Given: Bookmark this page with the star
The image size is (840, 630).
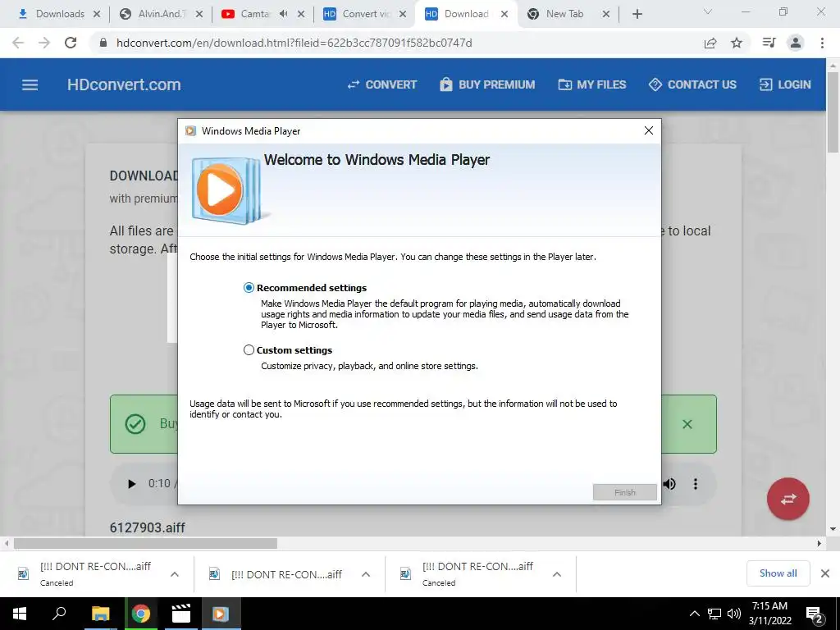Looking at the screenshot, I should coord(737,43).
